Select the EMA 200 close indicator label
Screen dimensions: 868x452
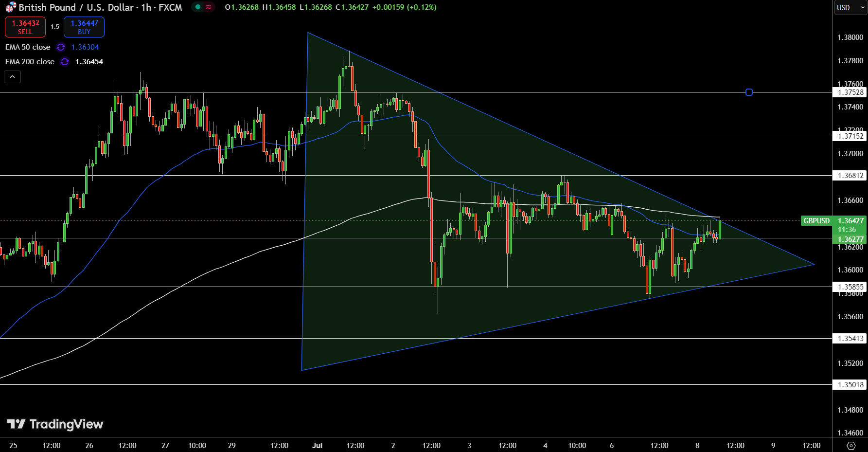(x=30, y=62)
